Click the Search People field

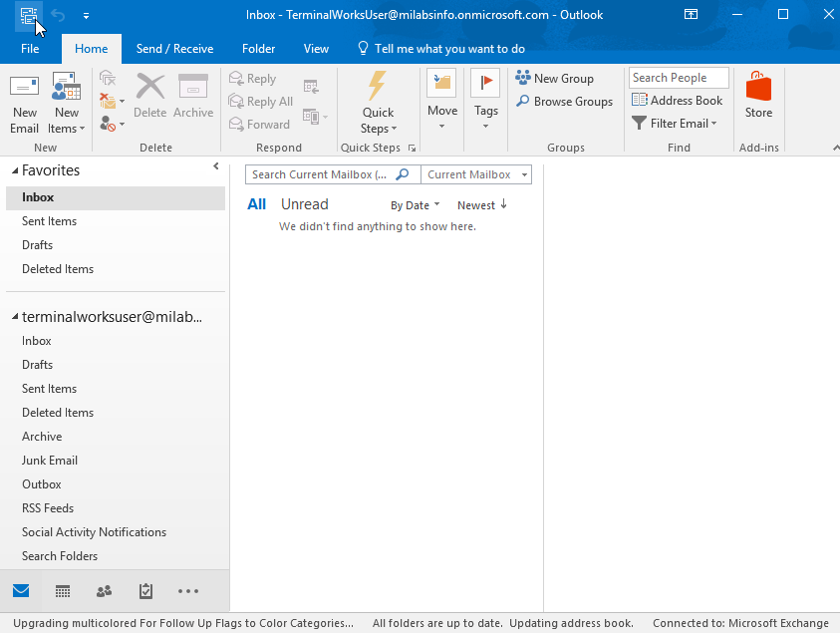(x=679, y=78)
